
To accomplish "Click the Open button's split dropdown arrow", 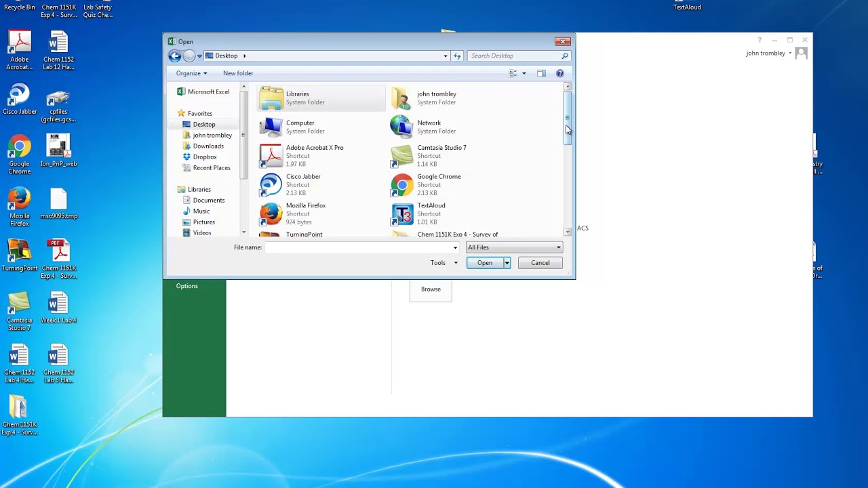I will 507,263.
